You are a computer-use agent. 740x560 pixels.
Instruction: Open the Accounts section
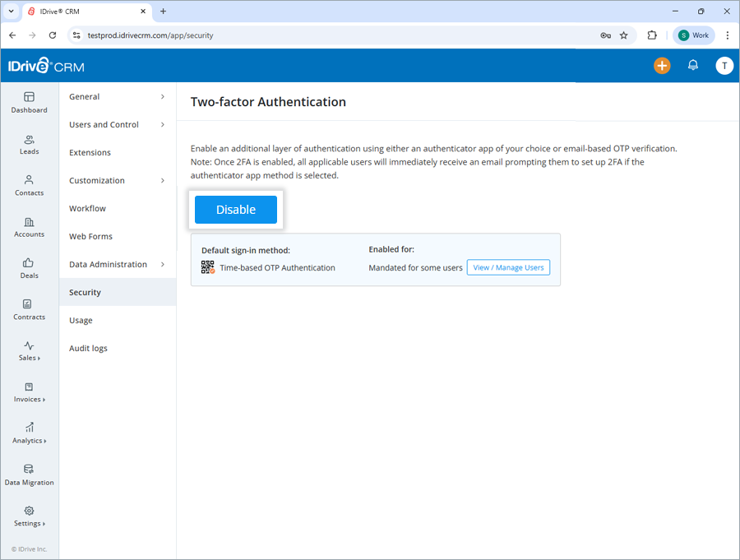(29, 228)
